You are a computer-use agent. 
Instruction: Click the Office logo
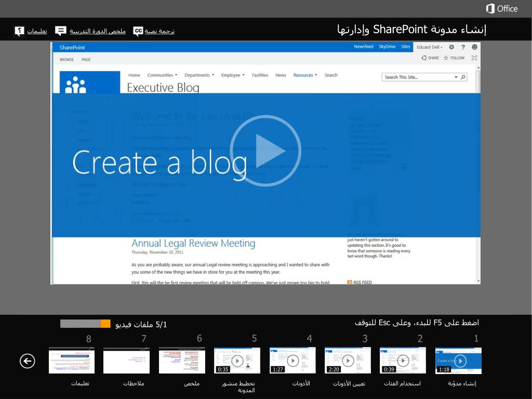click(501, 8)
